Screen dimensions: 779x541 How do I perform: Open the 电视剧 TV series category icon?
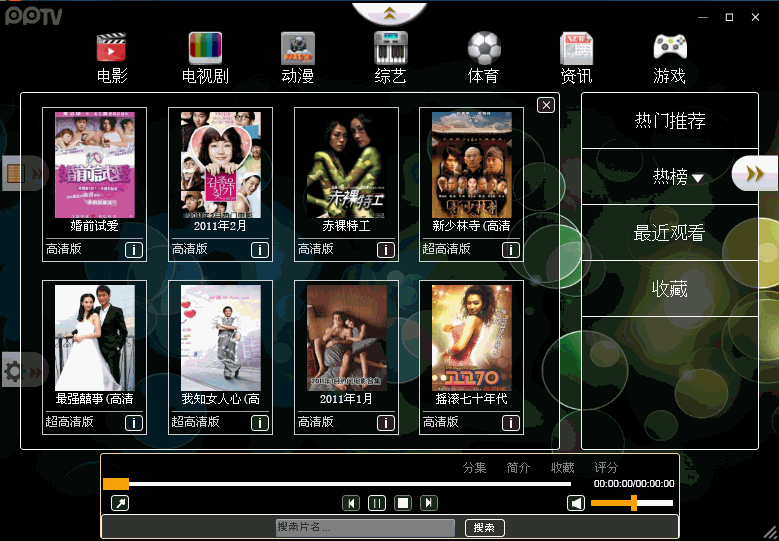[x=205, y=48]
